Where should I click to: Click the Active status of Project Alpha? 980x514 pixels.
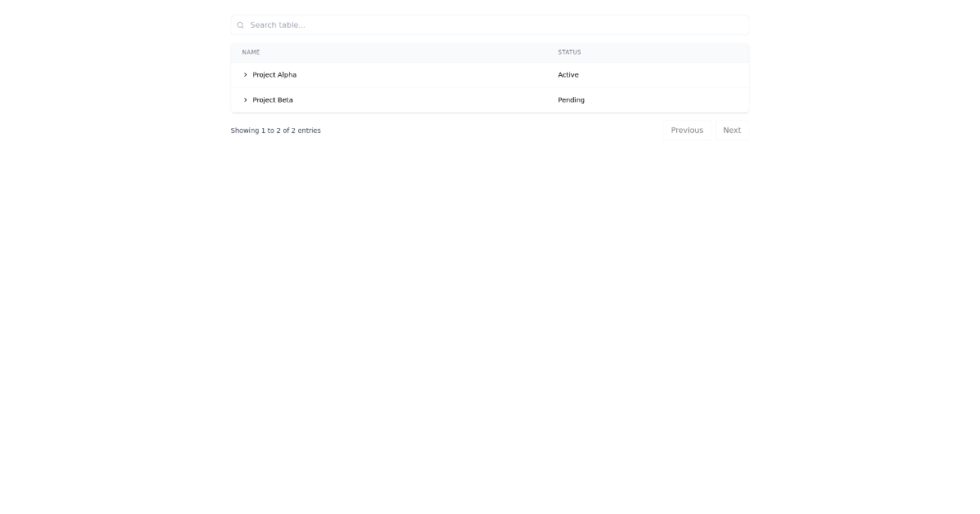tap(568, 74)
